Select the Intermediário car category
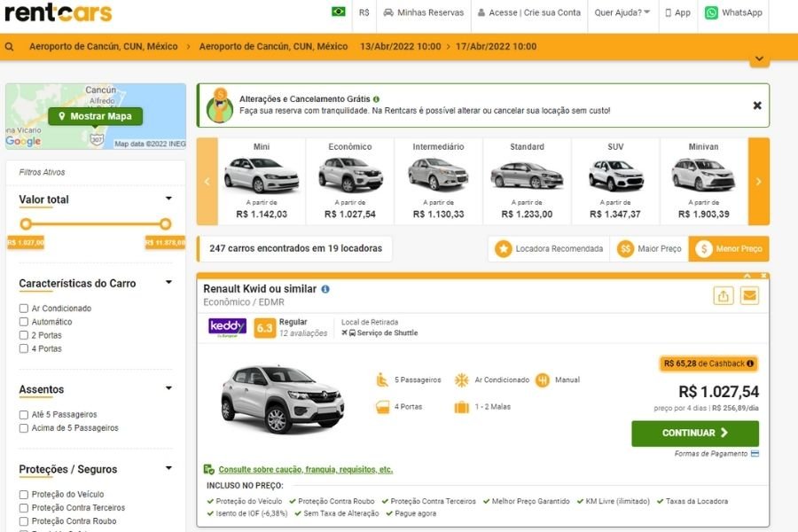This screenshot has width=798, height=532. click(x=438, y=181)
